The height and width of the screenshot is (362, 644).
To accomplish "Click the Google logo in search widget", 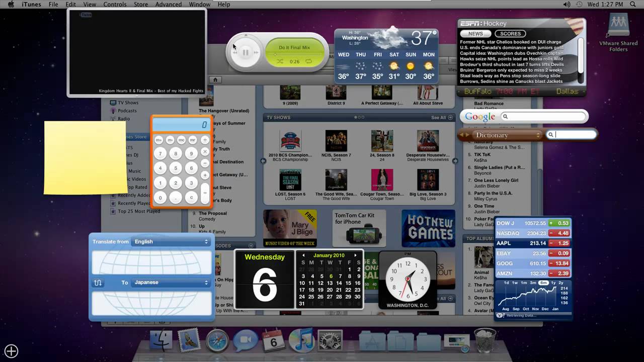I will coord(480,117).
